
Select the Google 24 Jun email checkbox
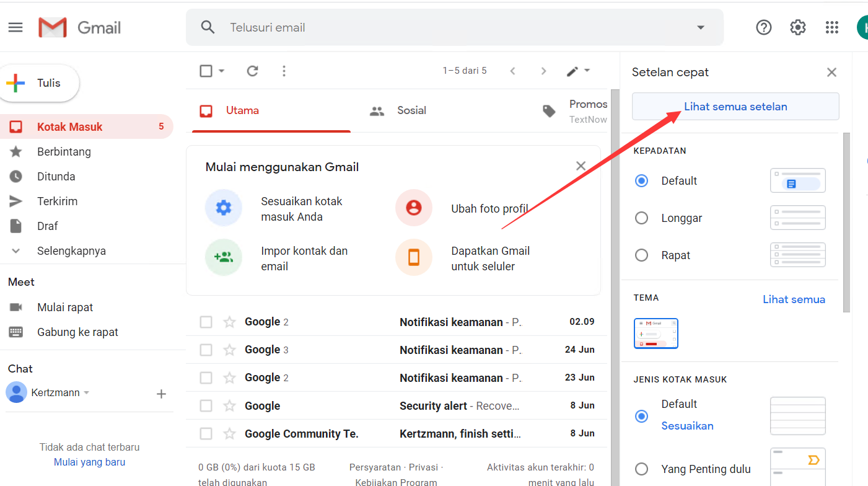click(x=206, y=350)
